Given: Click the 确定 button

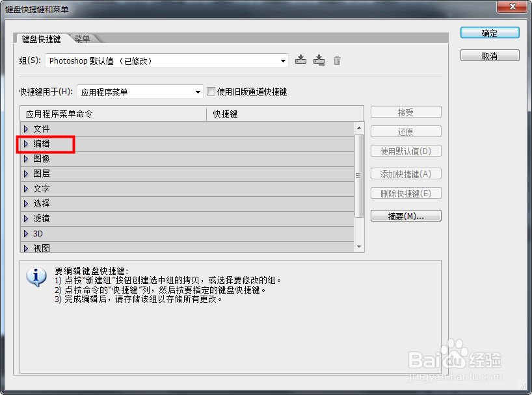Looking at the screenshot, I should point(490,32).
